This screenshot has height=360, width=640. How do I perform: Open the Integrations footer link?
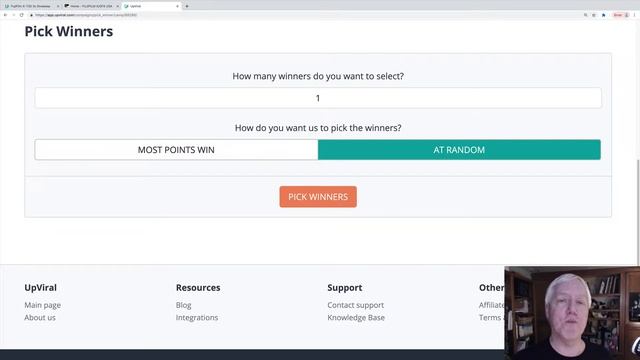click(x=197, y=318)
